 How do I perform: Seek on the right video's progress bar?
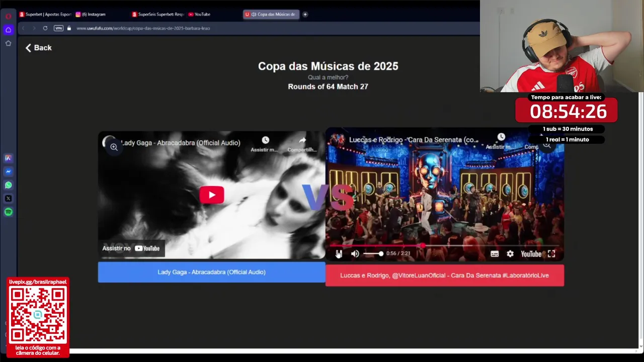click(444, 246)
